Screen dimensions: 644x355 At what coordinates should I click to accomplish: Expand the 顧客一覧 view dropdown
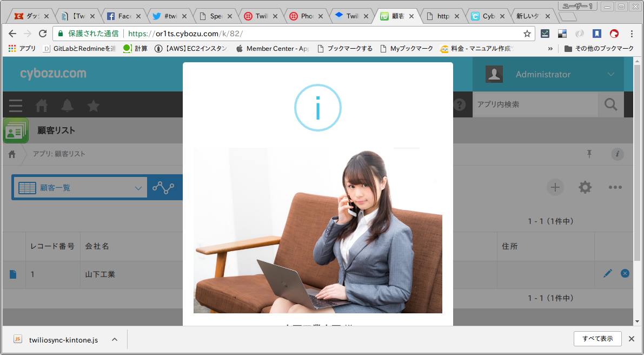tap(138, 188)
